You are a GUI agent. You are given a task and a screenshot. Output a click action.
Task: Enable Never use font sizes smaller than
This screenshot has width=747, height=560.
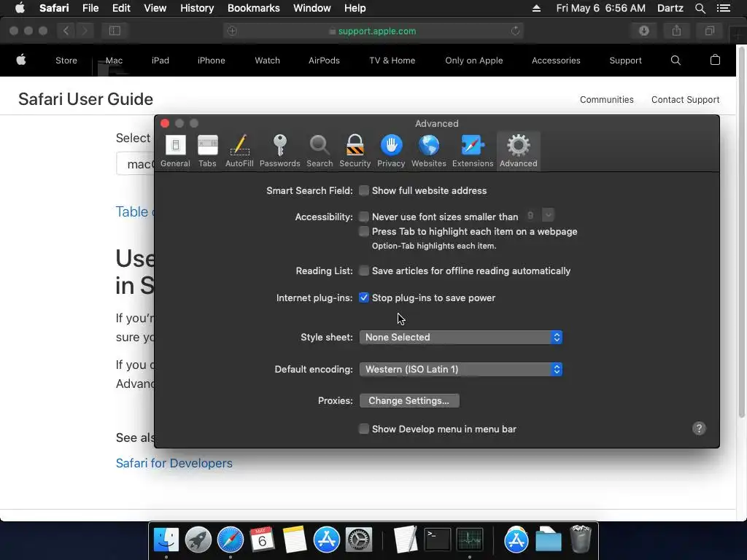click(x=364, y=217)
